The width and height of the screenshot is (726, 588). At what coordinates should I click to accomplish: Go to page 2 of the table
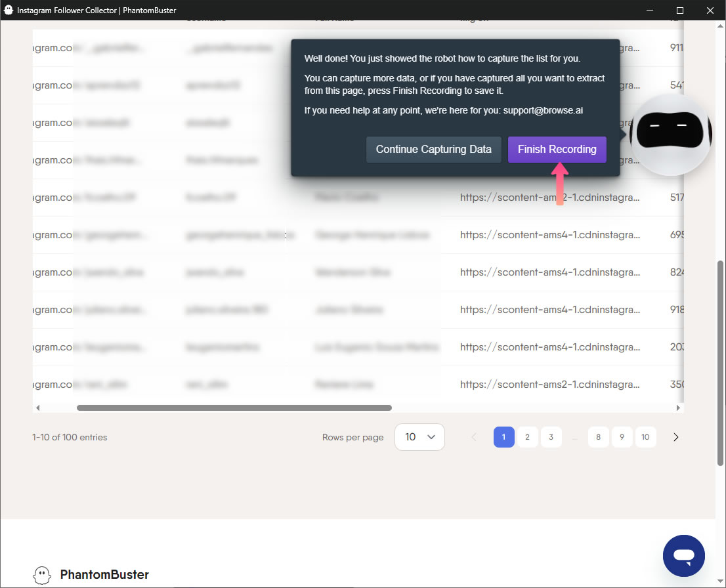(527, 437)
